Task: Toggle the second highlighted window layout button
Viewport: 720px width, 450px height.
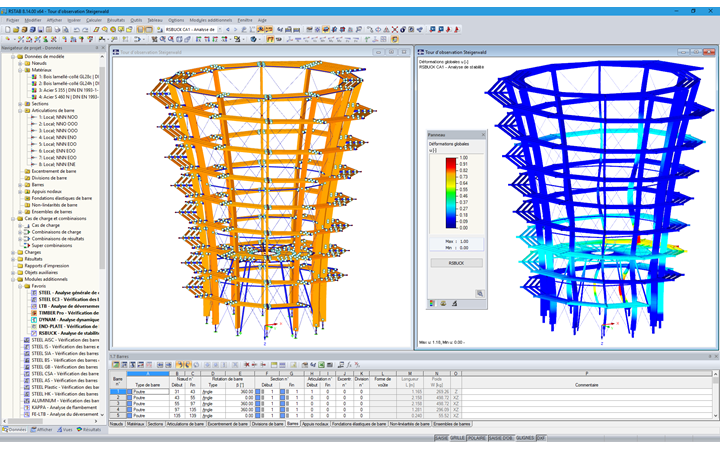Action: 149,29
